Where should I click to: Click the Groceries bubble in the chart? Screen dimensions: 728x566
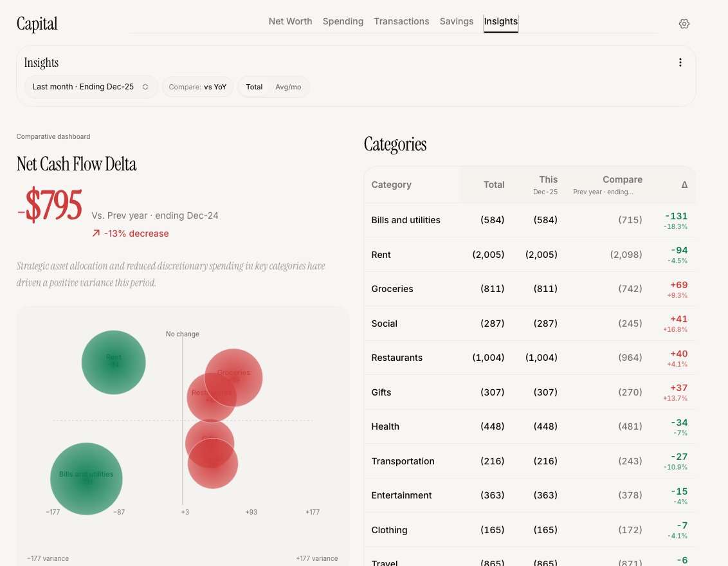point(233,378)
